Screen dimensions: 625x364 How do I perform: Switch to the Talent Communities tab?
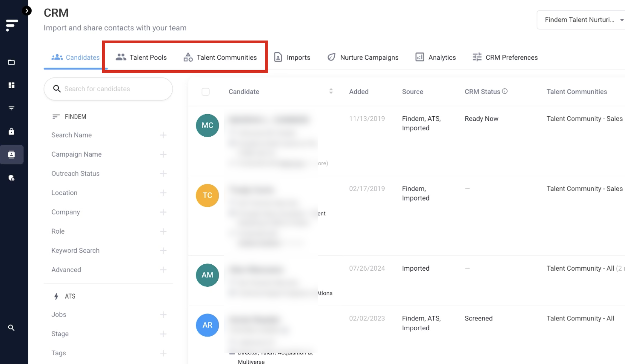point(220,57)
